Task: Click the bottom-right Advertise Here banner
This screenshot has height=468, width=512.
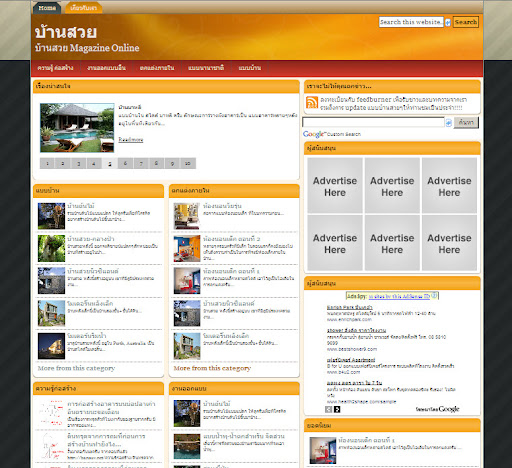Action: click(x=449, y=243)
